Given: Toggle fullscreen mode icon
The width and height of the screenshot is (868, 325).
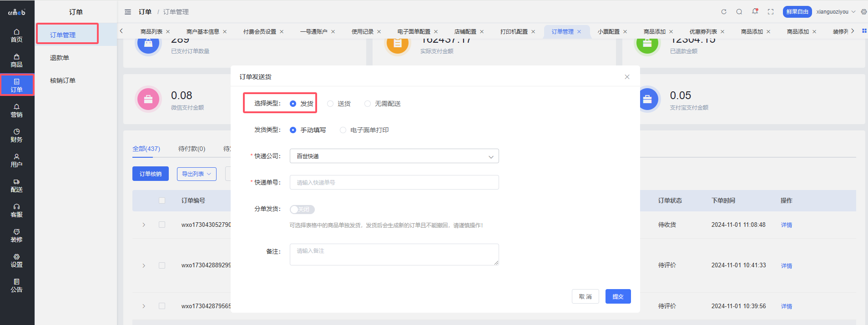Looking at the screenshot, I should 771,12.
